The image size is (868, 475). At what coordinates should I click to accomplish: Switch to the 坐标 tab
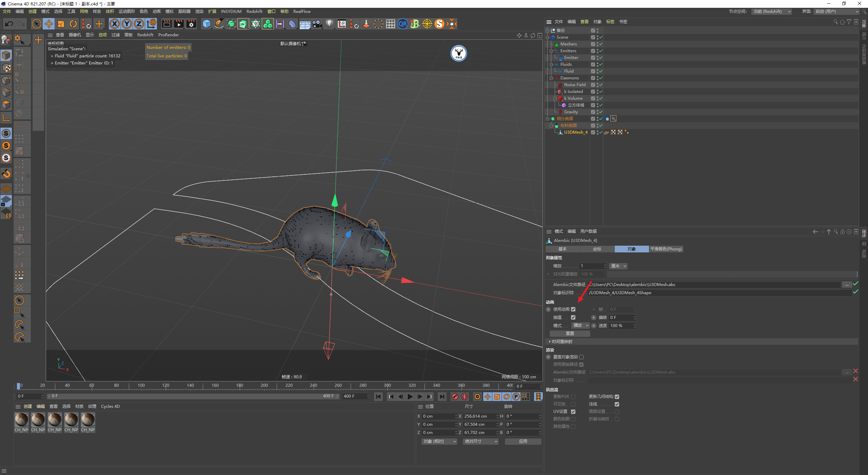click(597, 249)
